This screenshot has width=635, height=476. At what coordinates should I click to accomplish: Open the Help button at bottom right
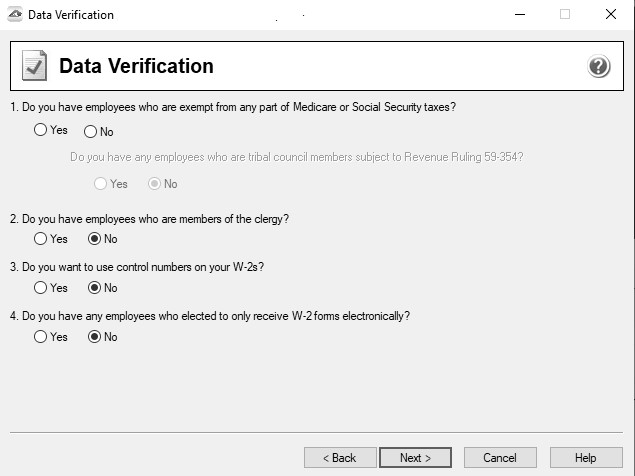pyautogui.click(x=586, y=458)
